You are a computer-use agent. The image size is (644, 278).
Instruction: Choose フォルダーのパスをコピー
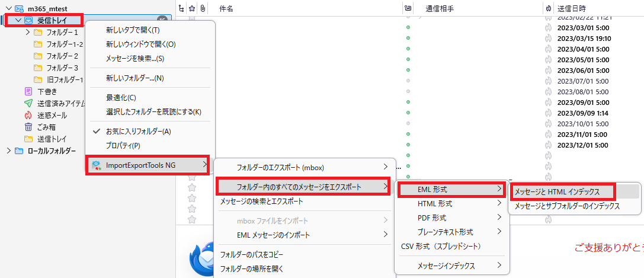click(x=252, y=255)
